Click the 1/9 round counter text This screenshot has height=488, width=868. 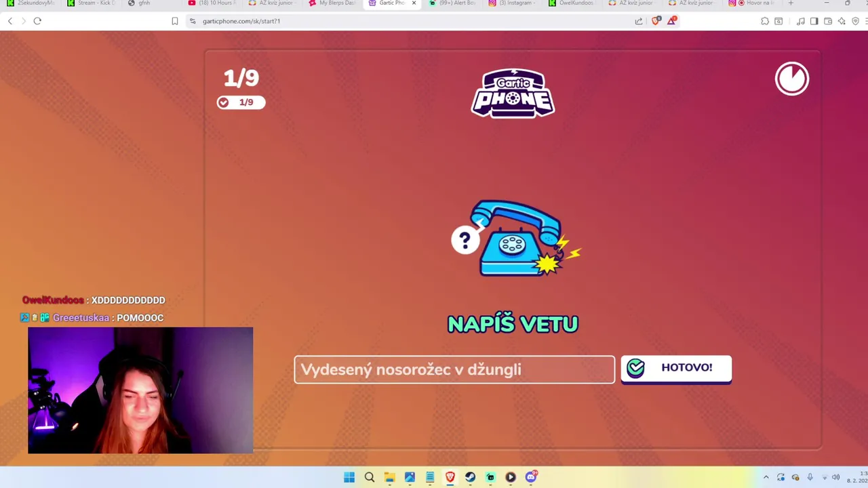241,78
